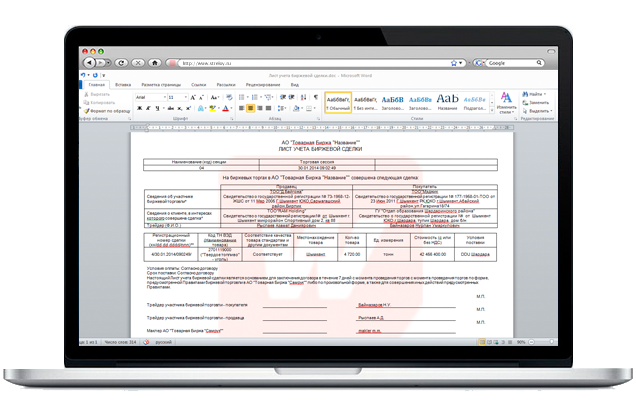Increase paragraph indent
The width and height of the screenshot is (636, 417).
291,97
